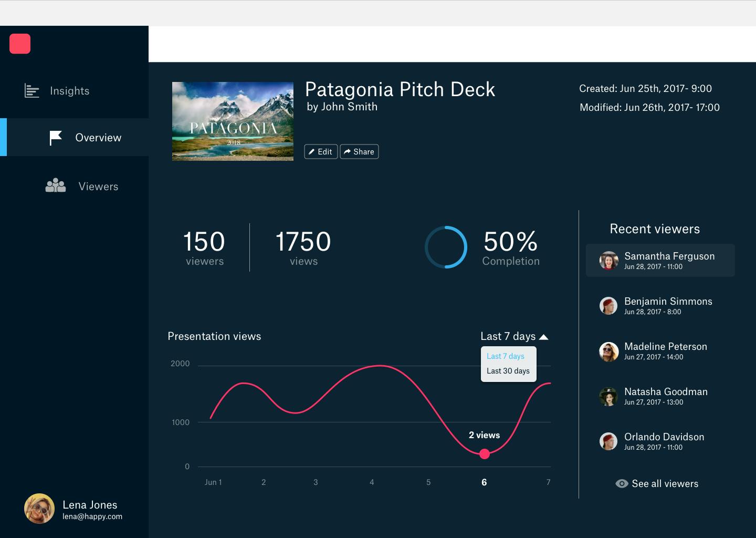Click the Modified: Jun 26th, 2017 text

650,108
